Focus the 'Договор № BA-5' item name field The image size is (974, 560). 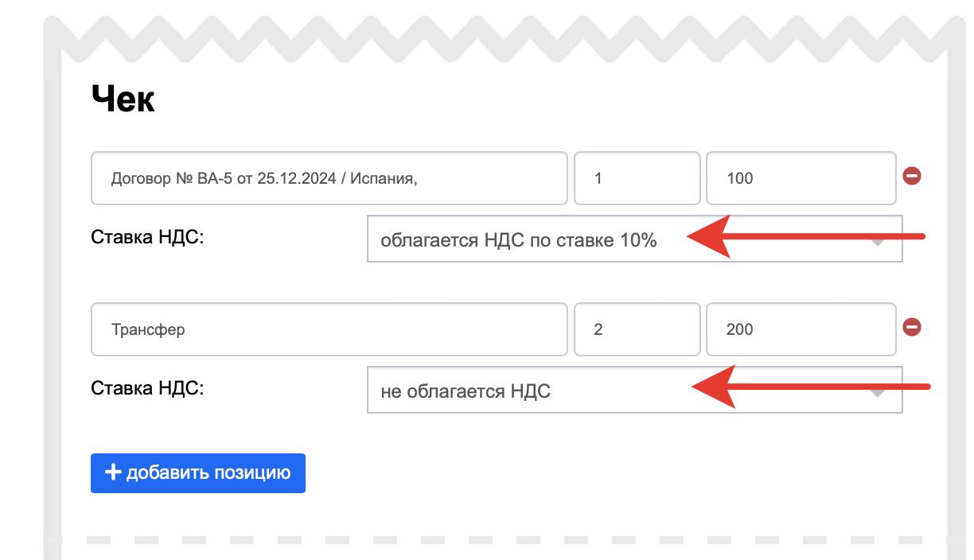pyautogui.click(x=329, y=178)
